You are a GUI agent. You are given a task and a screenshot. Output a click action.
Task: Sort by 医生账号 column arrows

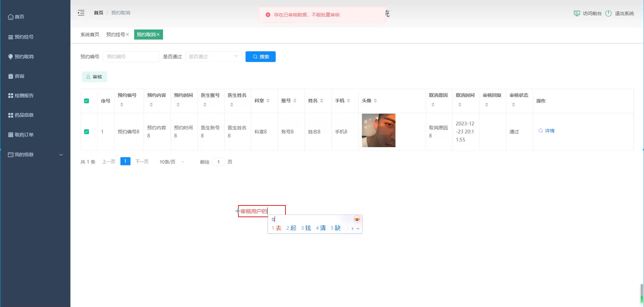(205, 105)
